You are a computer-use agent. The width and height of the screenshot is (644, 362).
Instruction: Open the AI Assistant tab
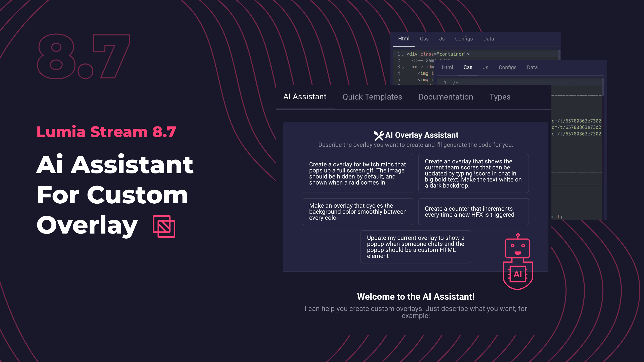305,97
